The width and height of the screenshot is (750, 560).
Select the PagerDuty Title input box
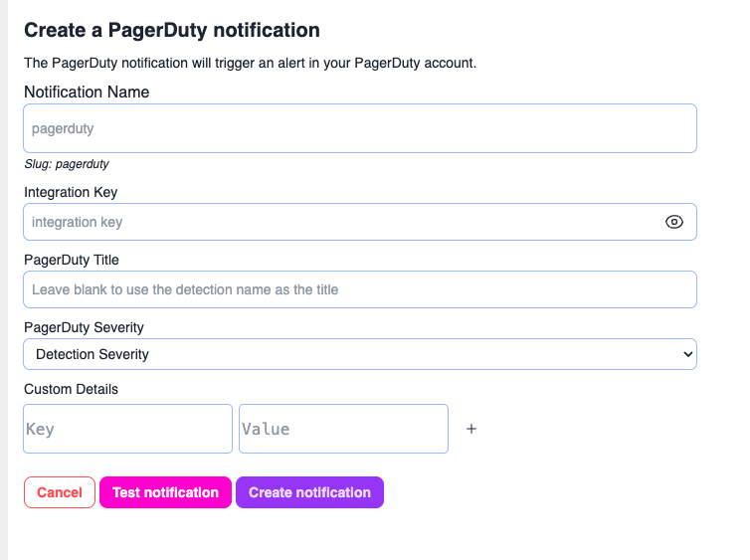[359, 289]
